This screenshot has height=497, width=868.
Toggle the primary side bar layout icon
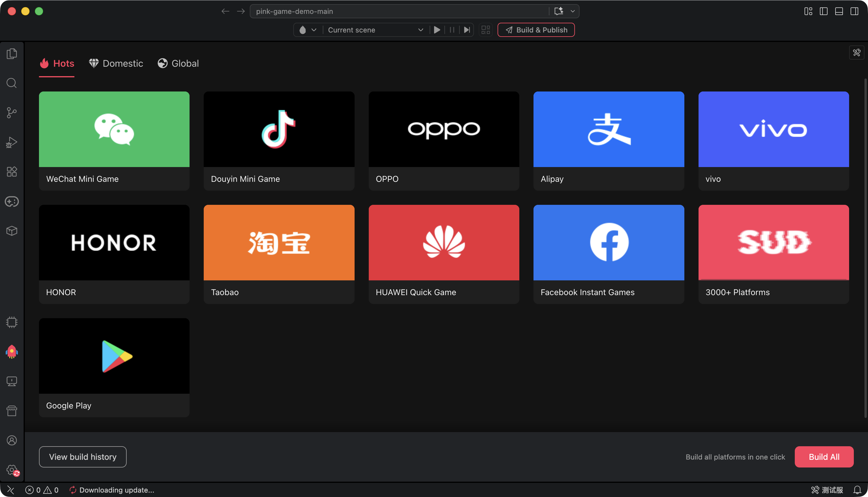pos(824,11)
